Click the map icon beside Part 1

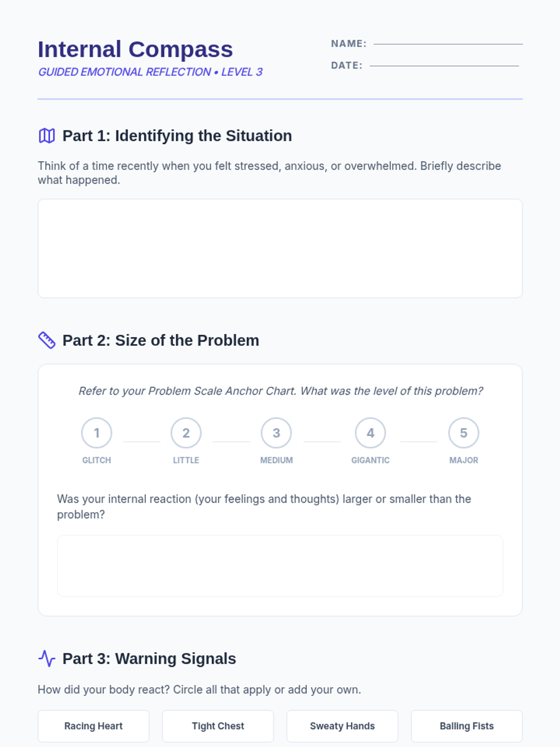tap(47, 136)
